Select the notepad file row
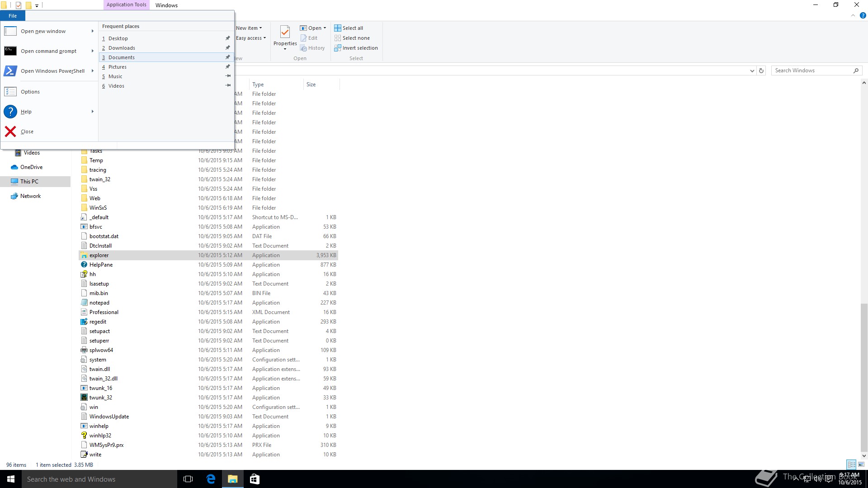The image size is (868, 488). click(208, 303)
